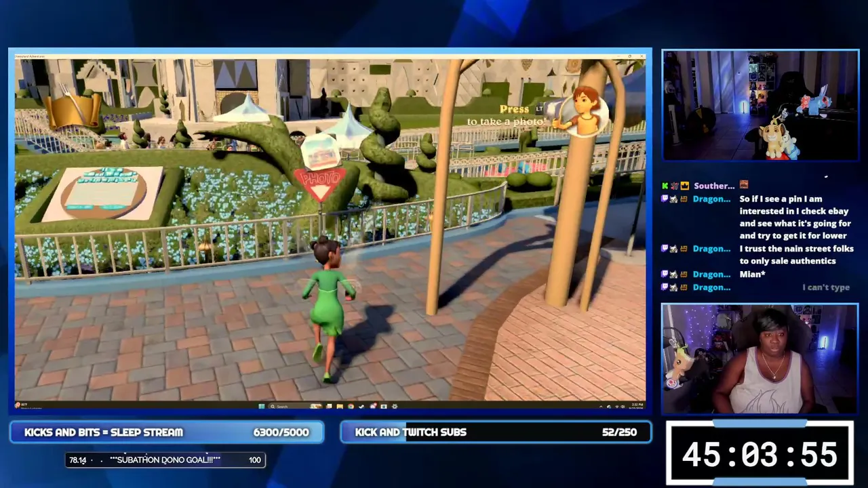868x488 pixels.
Task: Select the room camera feed with plush toys
Action: (x=760, y=105)
